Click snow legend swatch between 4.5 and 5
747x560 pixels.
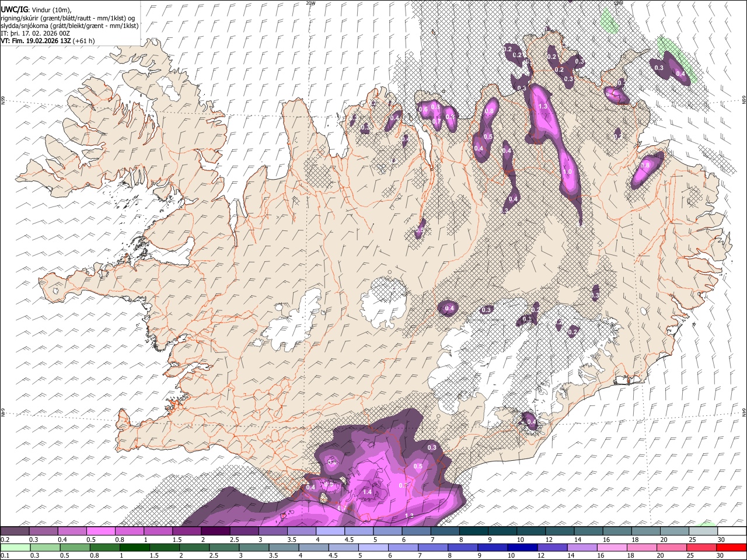pos(358,531)
